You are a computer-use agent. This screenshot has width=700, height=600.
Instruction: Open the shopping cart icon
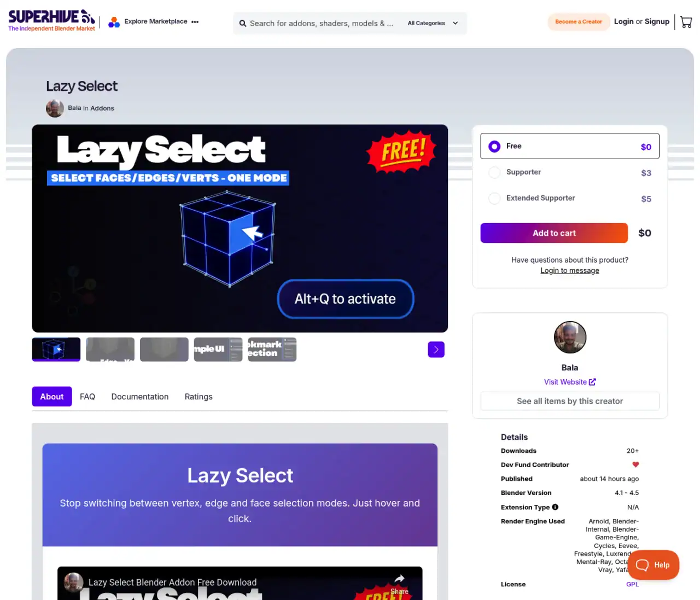tap(686, 22)
